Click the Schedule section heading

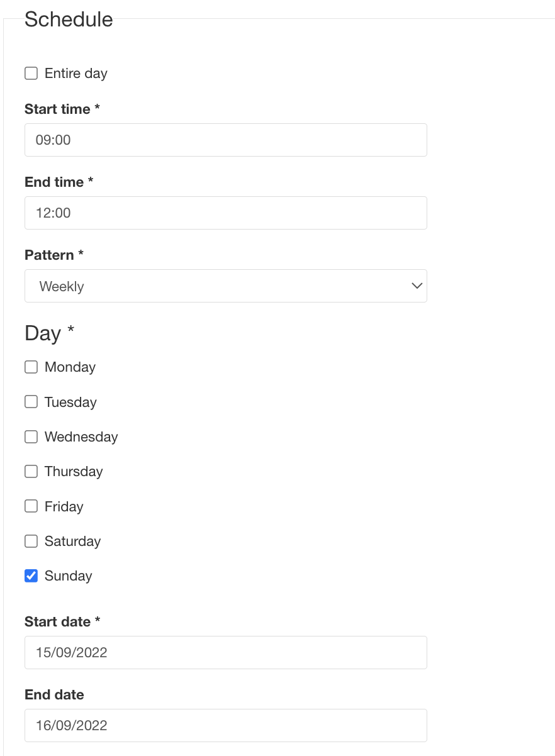(x=69, y=19)
